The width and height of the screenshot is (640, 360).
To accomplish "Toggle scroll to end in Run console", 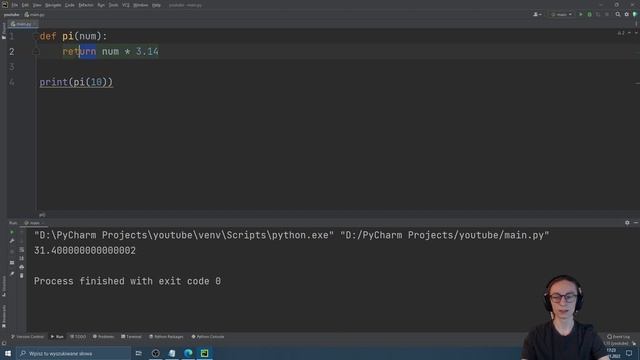I will click(22, 258).
